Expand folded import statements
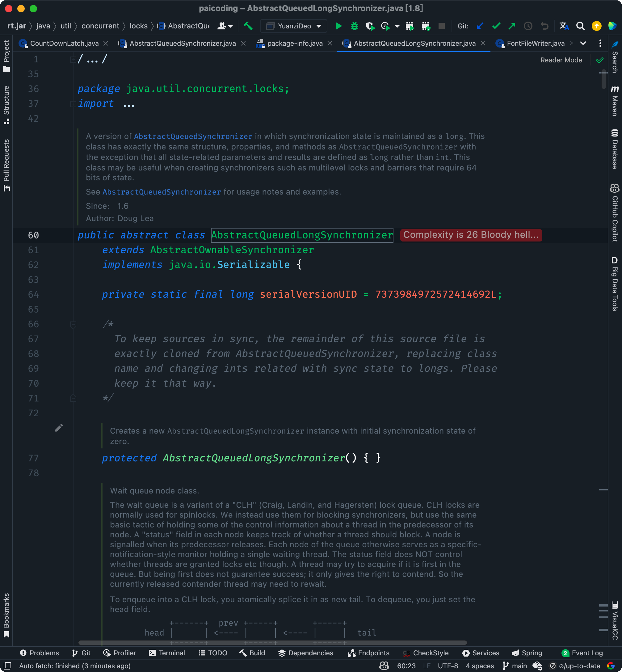Image resolution: width=622 pixels, height=672 pixels. click(x=128, y=104)
